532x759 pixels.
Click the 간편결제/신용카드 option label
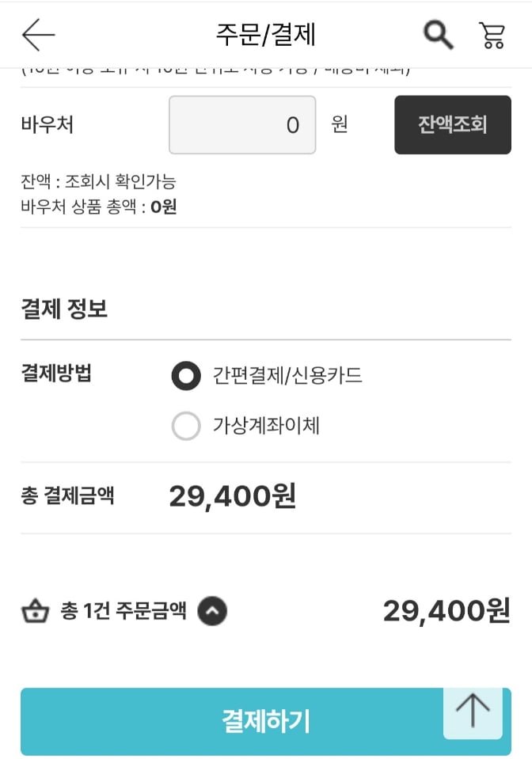coord(287,376)
